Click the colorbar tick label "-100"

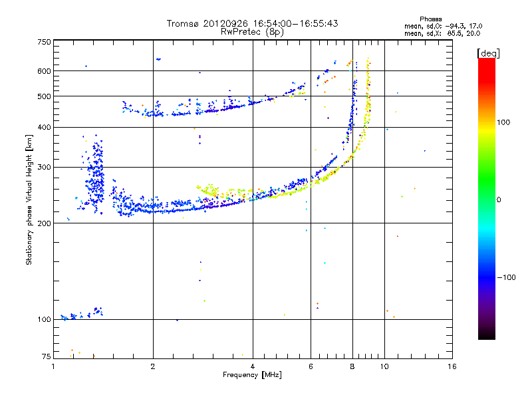(x=507, y=277)
